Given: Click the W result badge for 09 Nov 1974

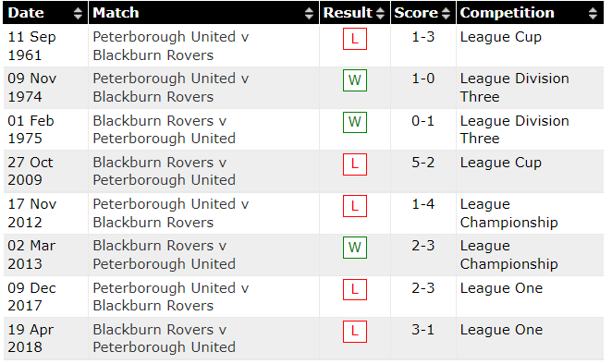Looking at the screenshot, I should point(355,80).
